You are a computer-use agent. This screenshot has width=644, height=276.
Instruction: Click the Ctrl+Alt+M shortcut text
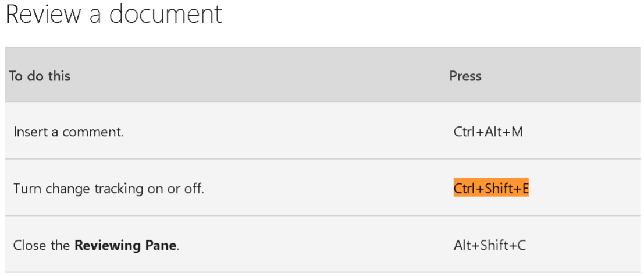click(488, 132)
